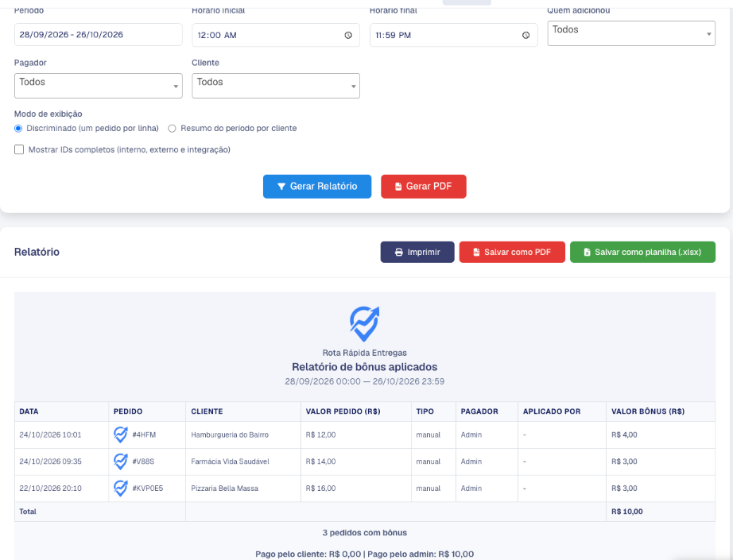
Task: Click client Hamburgueria do Bairro
Action: coord(230,434)
